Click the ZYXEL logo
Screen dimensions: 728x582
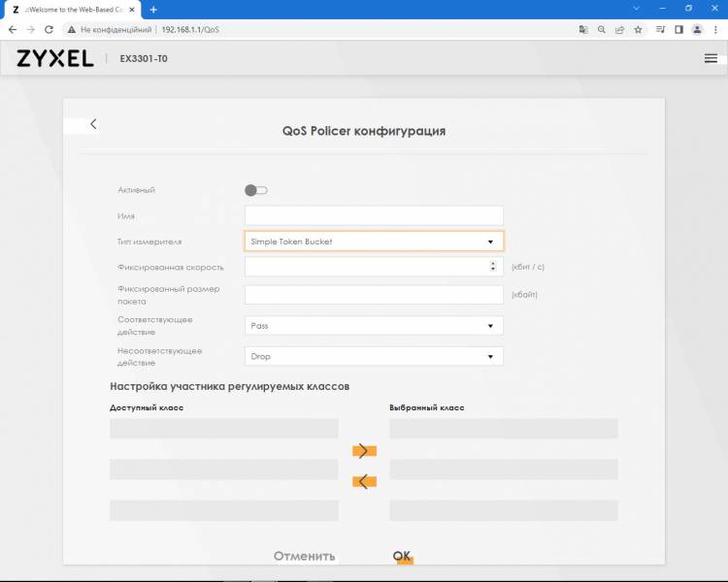[55, 58]
